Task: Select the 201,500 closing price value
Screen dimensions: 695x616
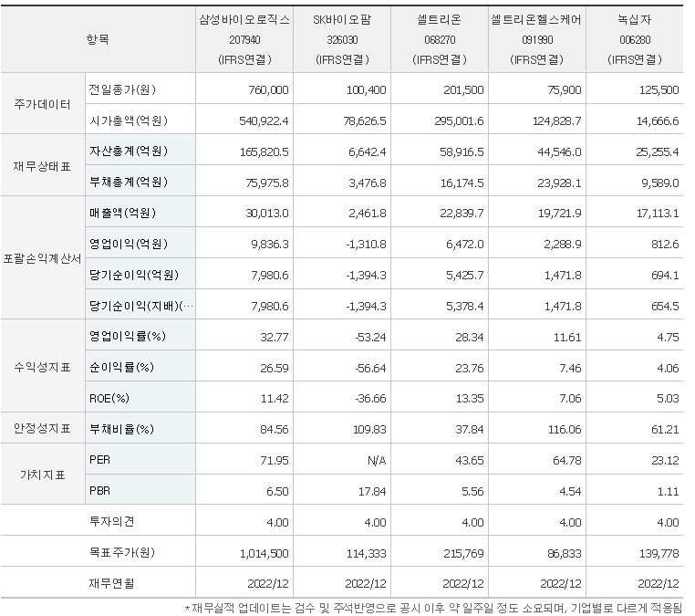Action: pos(463,90)
